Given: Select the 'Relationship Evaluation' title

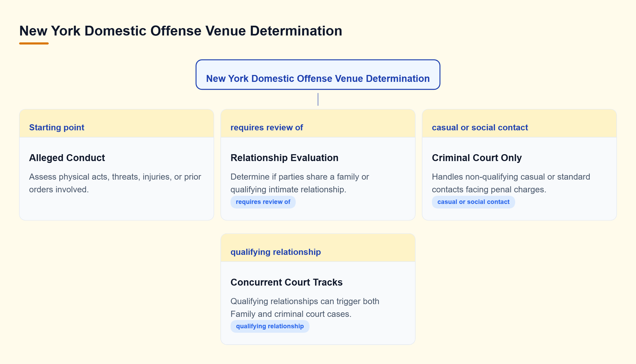Looking at the screenshot, I should [x=284, y=158].
